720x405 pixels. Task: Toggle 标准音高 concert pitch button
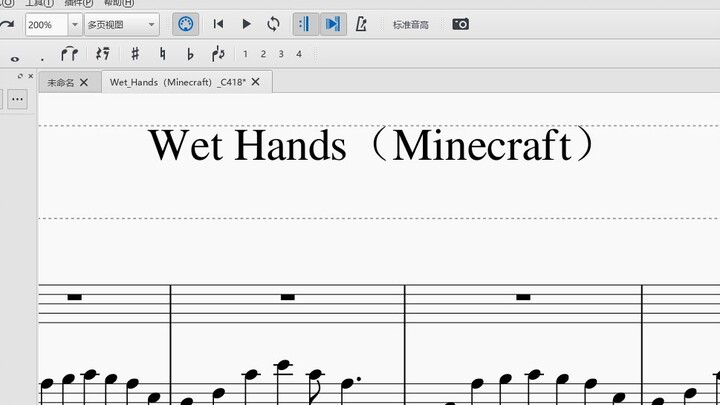(411, 25)
